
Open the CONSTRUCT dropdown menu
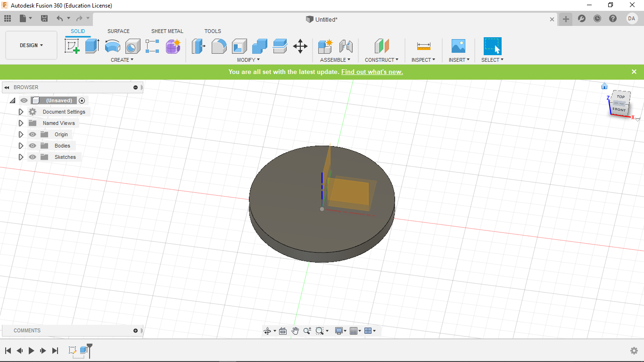[x=381, y=60]
